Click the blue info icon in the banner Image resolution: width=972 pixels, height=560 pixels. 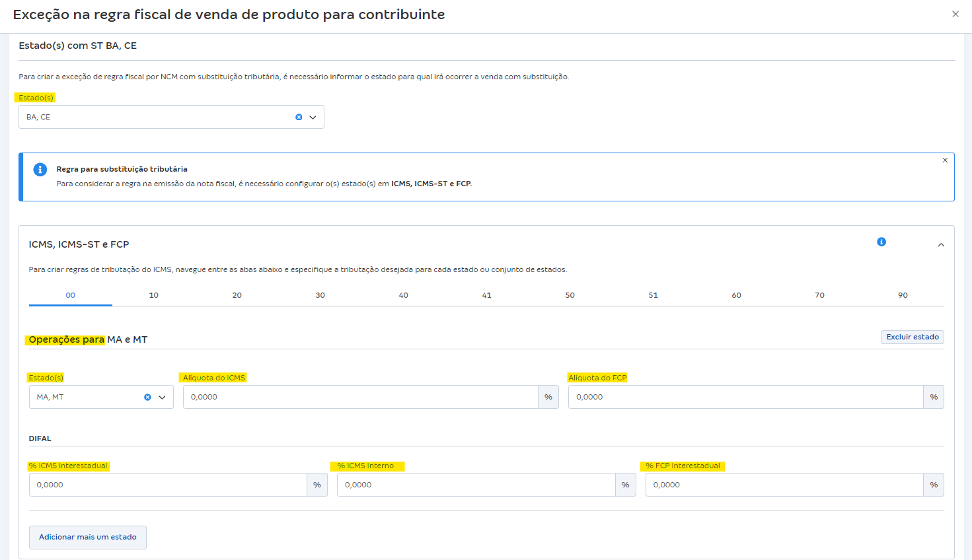tap(40, 170)
